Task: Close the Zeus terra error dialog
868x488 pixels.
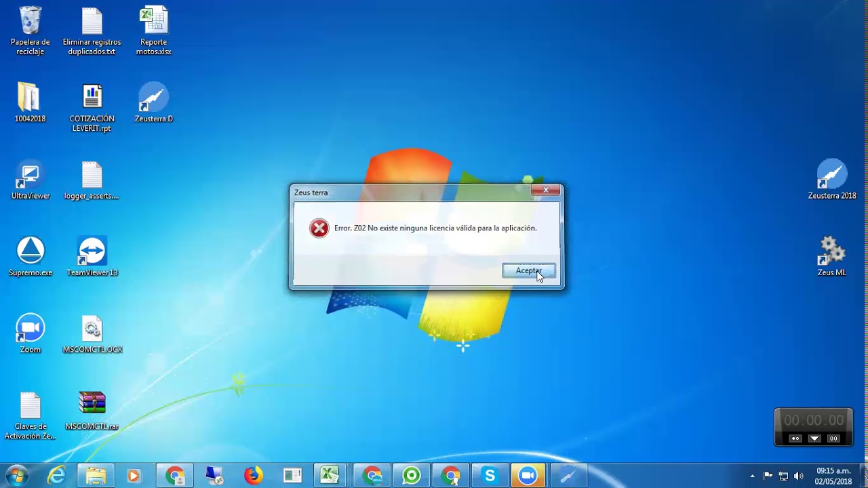Action: pyautogui.click(x=546, y=190)
